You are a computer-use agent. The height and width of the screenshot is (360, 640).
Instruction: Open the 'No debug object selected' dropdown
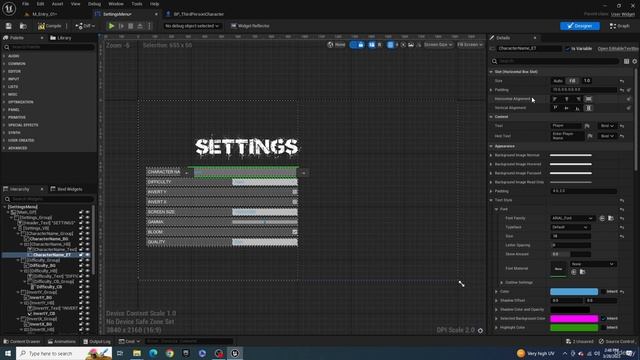(x=191, y=26)
